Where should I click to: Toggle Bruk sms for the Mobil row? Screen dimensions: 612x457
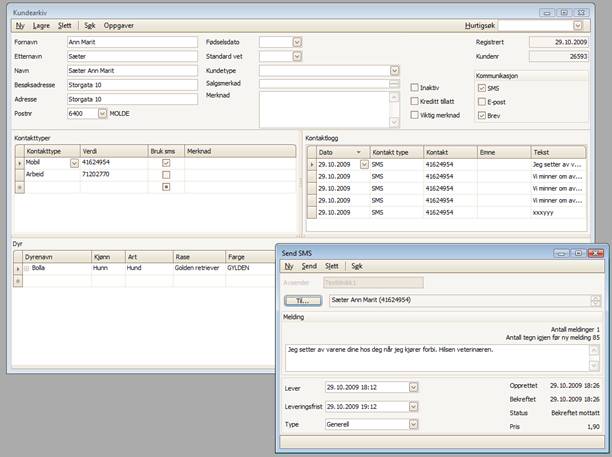166,163
